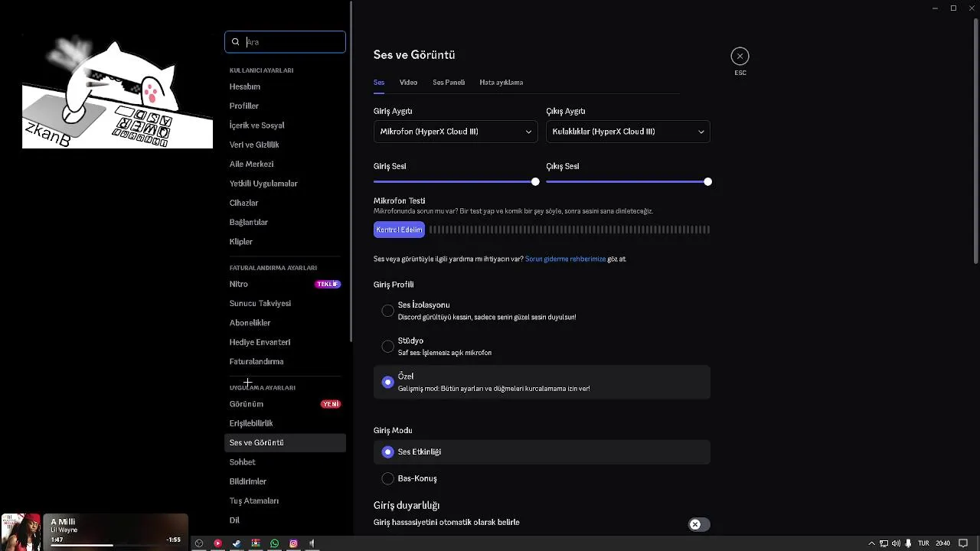Click the search magnifier icon in settings
This screenshot has height=551, width=980.
[235, 42]
